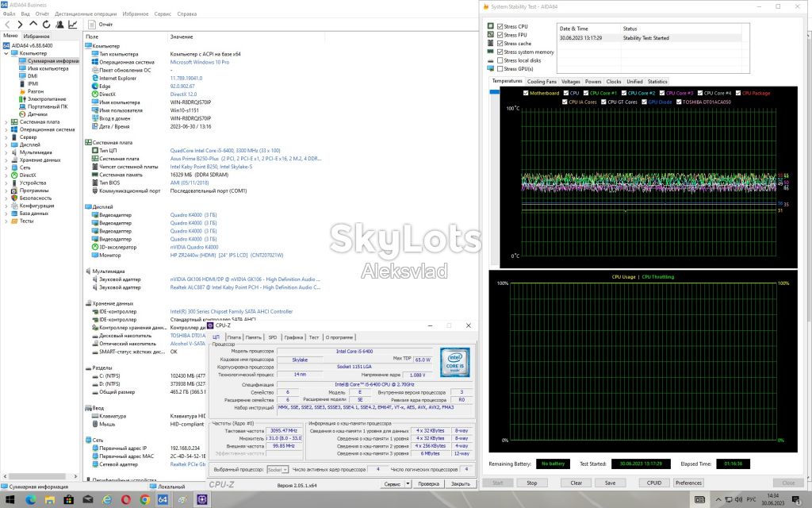
Task: Uncheck GPU Diode graph checkbox
Action: tap(644, 102)
